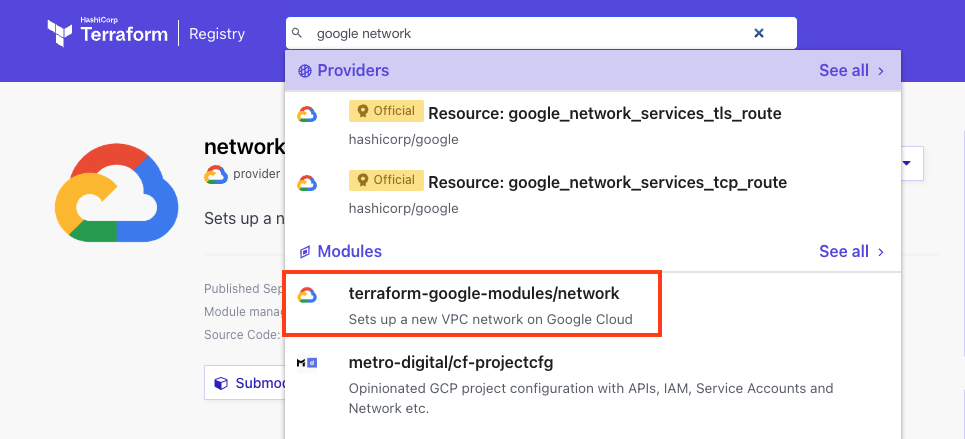Focus the 'google network' search field

tap(541, 33)
